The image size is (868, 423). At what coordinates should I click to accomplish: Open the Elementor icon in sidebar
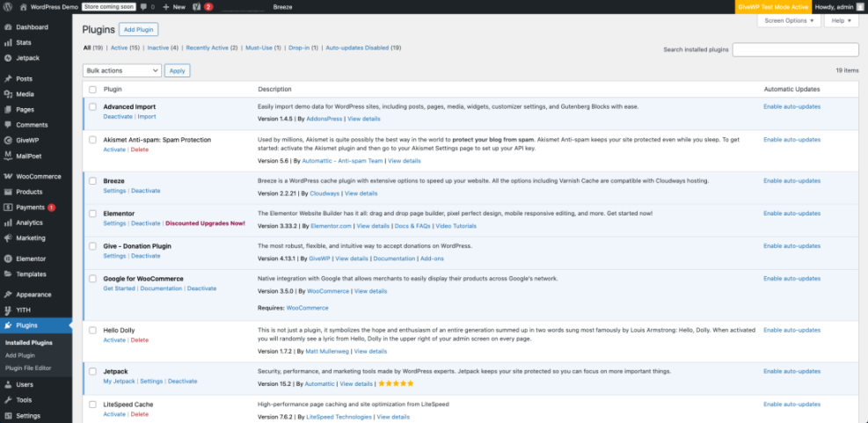click(8, 259)
